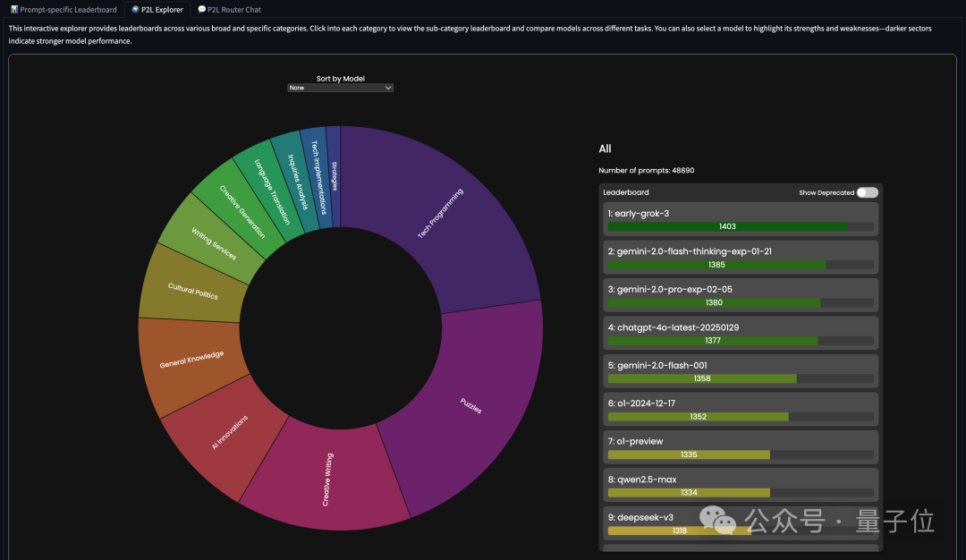This screenshot has width=966, height=560.
Task: Select the Puzzles sector of the donut chart
Action: click(471, 405)
